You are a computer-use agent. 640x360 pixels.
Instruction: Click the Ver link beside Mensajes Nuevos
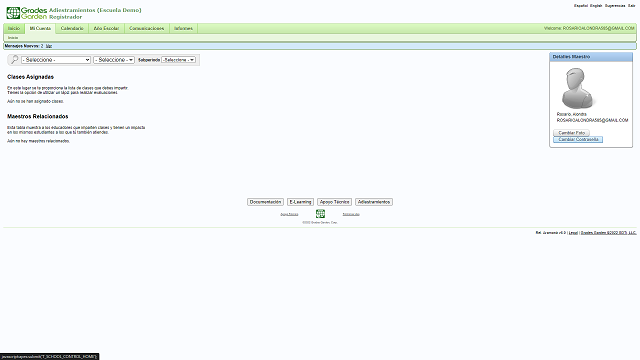tap(49, 46)
